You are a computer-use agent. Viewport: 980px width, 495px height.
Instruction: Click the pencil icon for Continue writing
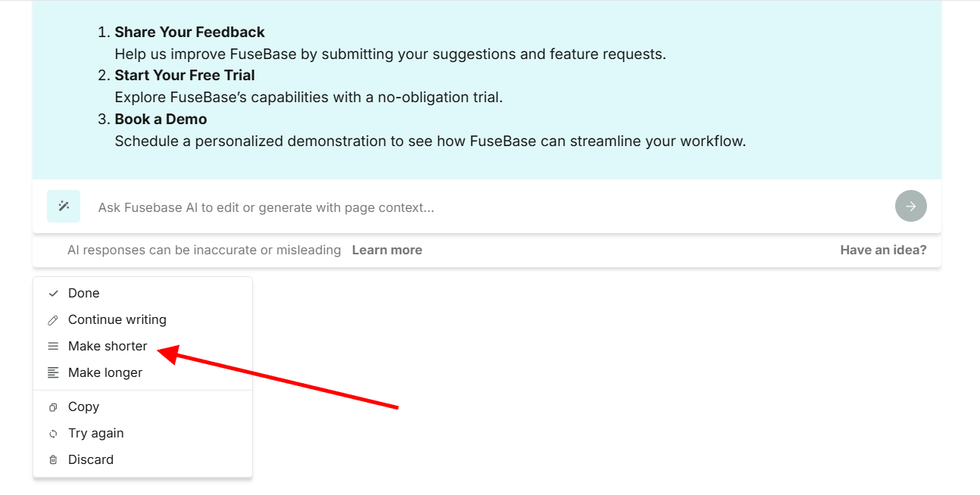tap(53, 320)
